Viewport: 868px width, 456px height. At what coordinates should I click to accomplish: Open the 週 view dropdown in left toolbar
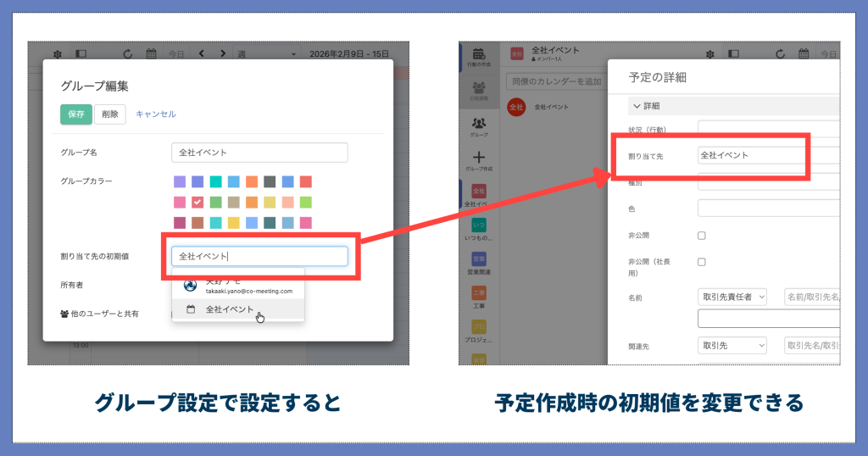click(268, 53)
